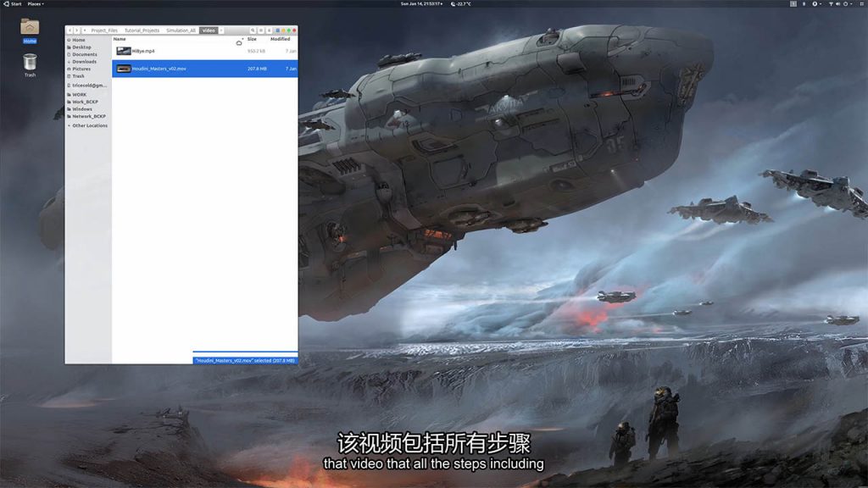Select the HiBye.mp4 video thumbnail

pos(124,51)
